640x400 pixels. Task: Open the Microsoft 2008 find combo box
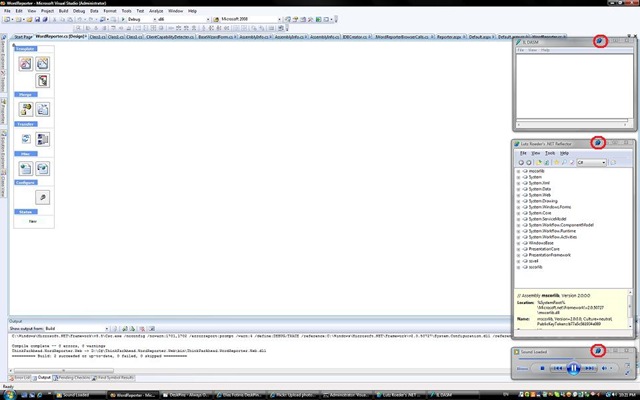[250, 19]
